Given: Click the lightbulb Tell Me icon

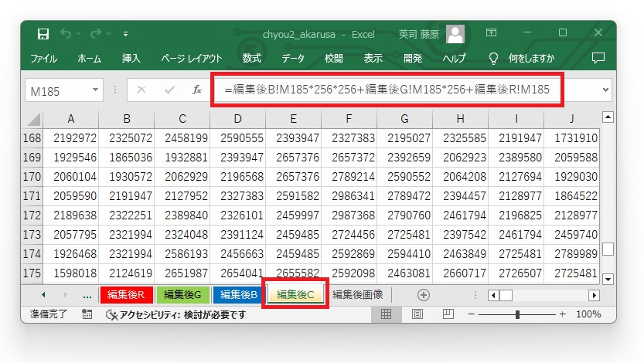Looking at the screenshot, I should coord(493,59).
